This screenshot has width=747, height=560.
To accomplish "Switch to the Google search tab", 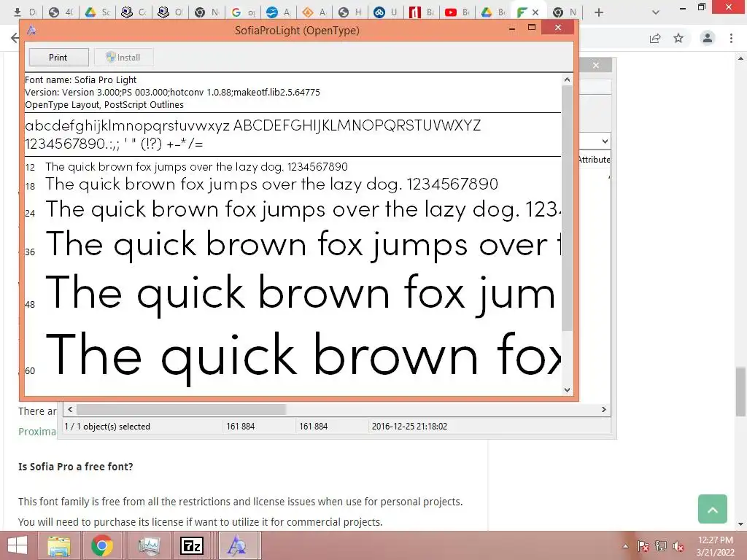I will (243, 12).
